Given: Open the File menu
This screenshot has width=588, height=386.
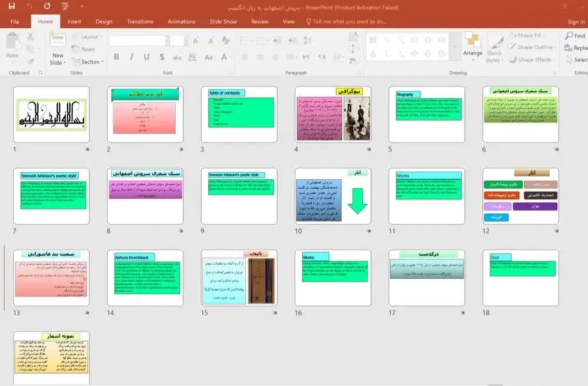Looking at the screenshot, I should coord(15,21).
